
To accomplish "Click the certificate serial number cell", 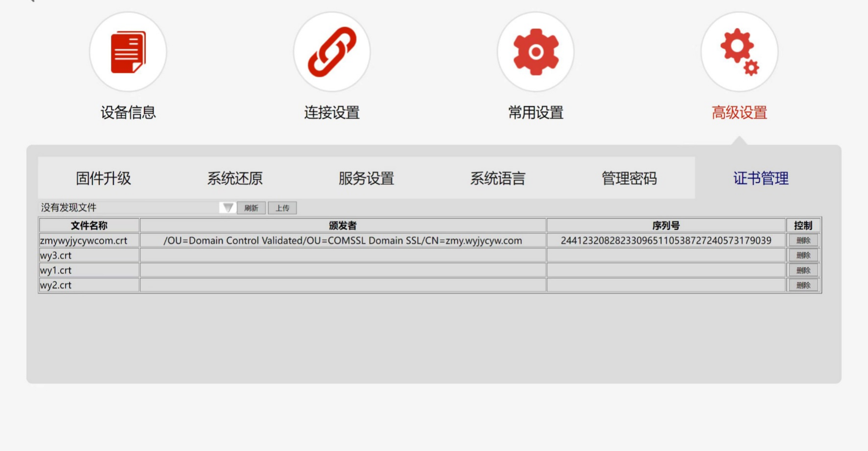I will pyautogui.click(x=666, y=240).
